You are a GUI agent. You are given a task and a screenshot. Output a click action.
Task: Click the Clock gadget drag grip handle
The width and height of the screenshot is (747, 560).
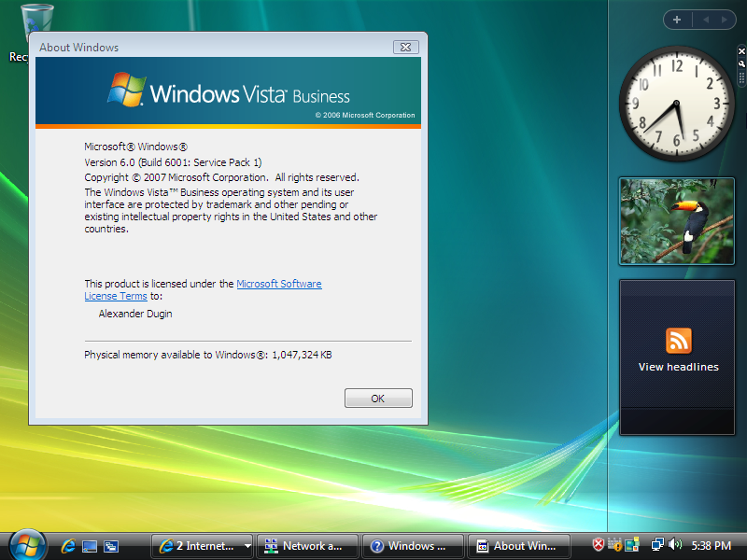[741, 78]
